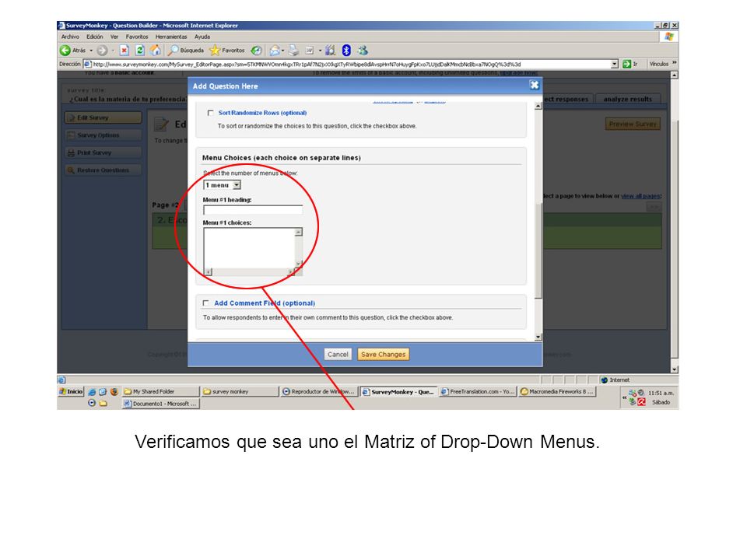This screenshot has height=560, width=747.
Task: Click Save Changes button
Action: (383, 355)
